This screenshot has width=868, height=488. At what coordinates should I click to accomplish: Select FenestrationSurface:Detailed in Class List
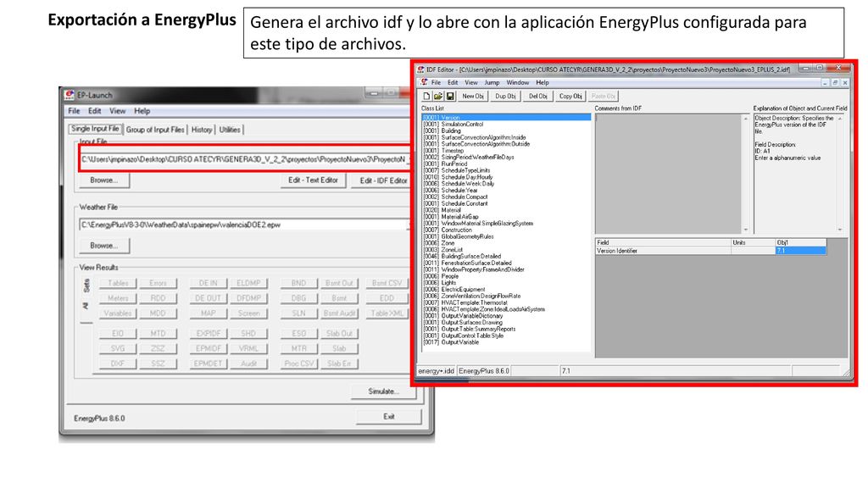click(467, 263)
